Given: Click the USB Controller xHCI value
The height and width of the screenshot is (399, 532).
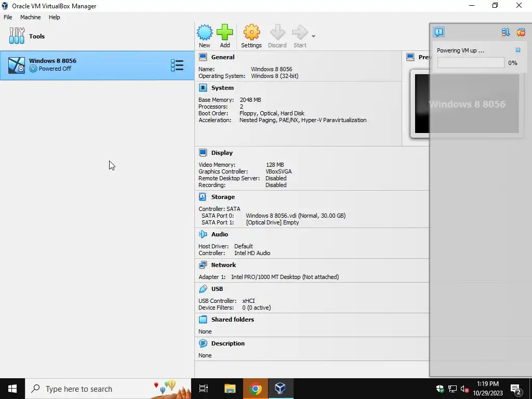Looking at the screenshot, I should click(248, 301).
